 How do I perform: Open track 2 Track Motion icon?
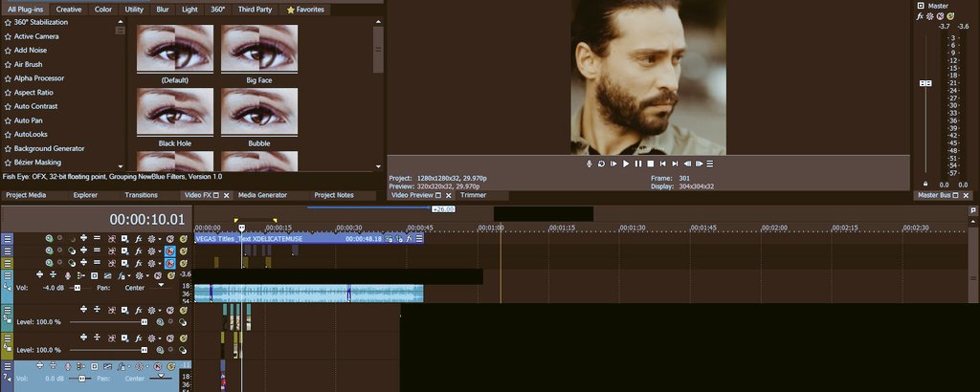click(124, 250)
